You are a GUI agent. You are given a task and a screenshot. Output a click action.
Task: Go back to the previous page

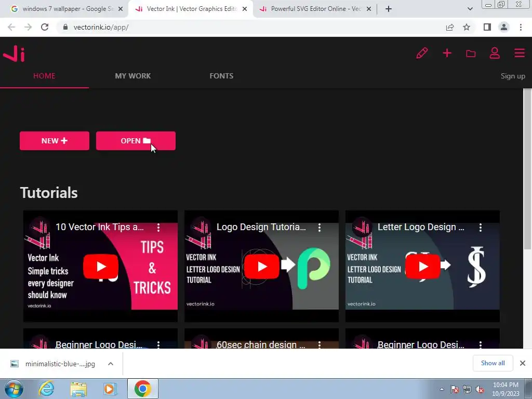click(x=11, y=27)
